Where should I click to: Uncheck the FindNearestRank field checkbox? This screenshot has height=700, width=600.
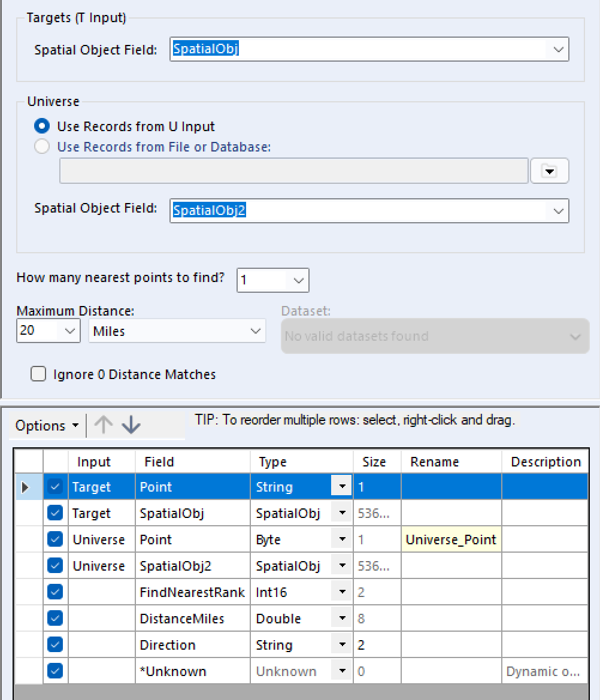point(55,592)
